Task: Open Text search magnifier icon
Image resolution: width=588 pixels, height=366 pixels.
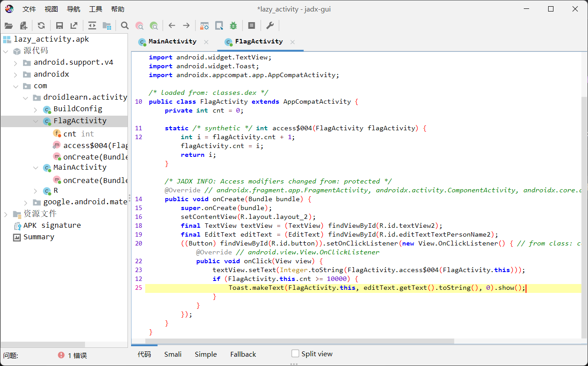Action: click(125, 26)
